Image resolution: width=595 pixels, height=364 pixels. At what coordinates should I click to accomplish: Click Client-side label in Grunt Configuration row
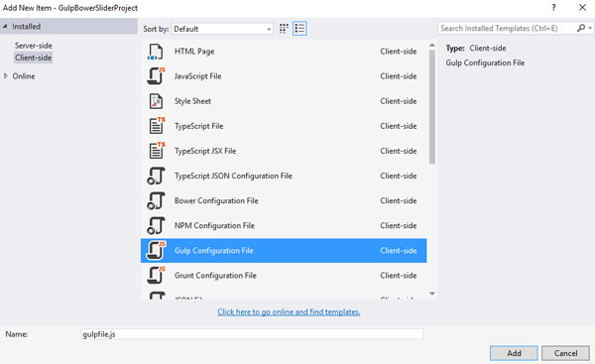[399, 276]
